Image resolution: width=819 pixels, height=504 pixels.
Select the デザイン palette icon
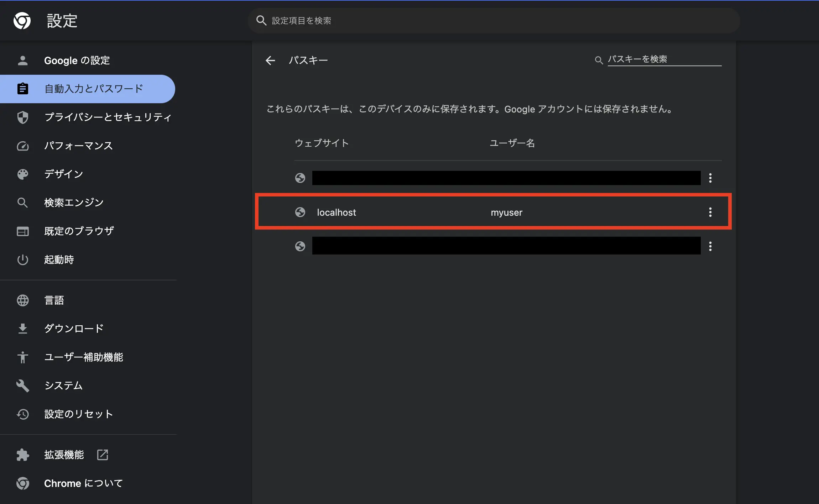tap(23, 174)
